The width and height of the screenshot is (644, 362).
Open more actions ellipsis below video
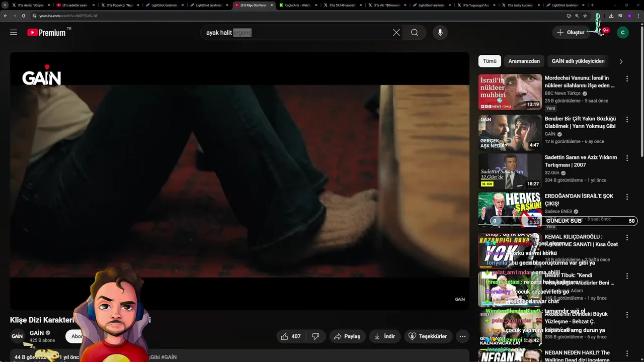point(462,336)
